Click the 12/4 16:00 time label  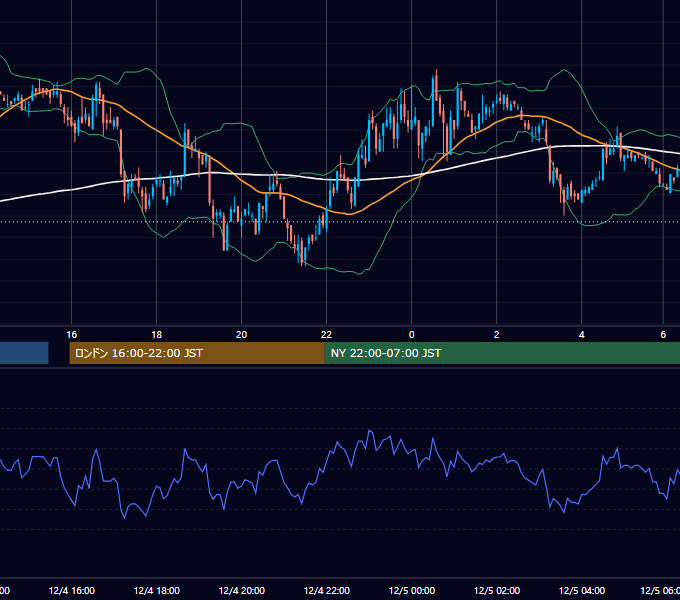72,590
